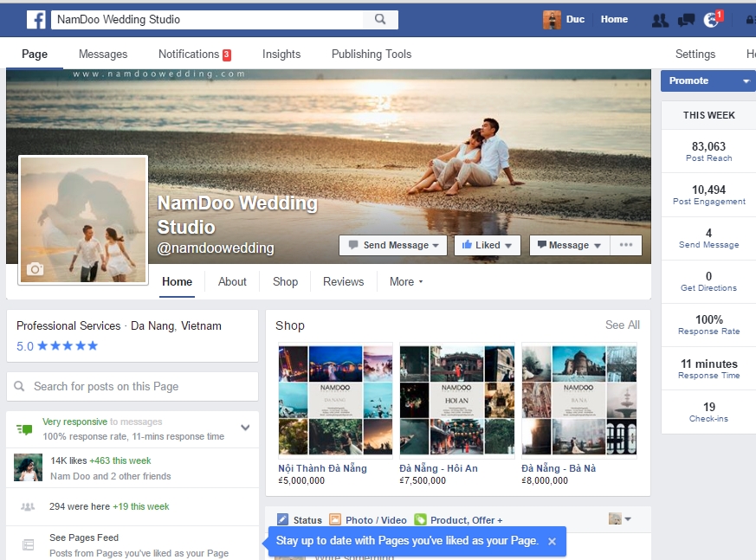Expand the More tab menu
This screenshot has width=756, height=560.
pyautogui.click(x=406, y=281)
